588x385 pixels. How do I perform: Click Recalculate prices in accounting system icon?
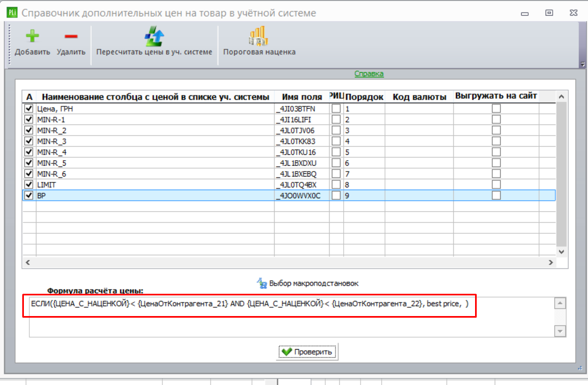(154, 36)
